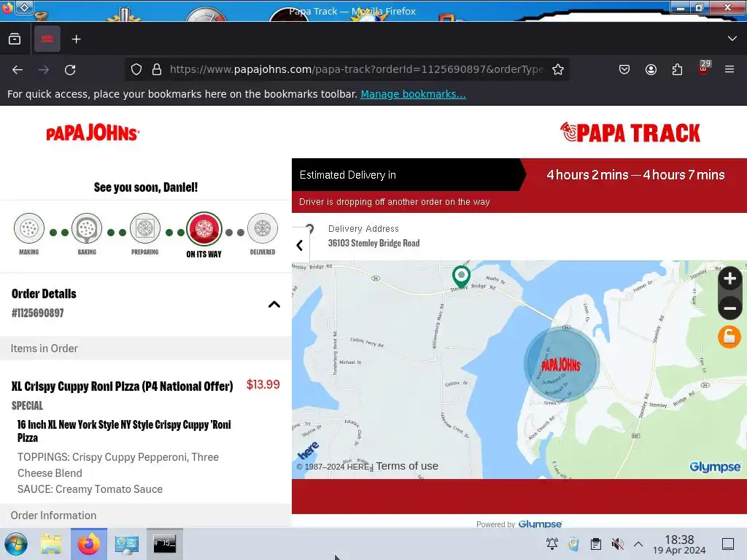Click the estimated delivery time range
The width and height of the screenshot is (747, 560).
click(635, 175)
